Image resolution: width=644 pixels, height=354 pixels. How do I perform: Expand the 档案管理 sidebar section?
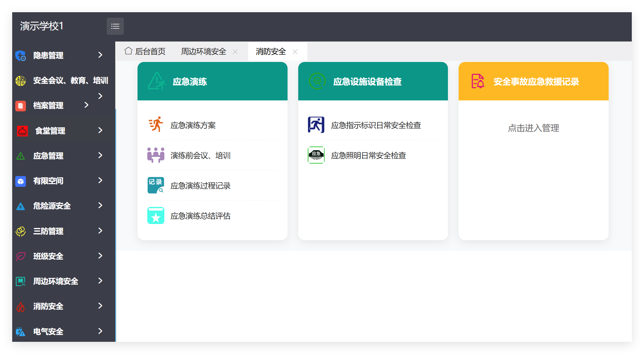(x=86, y=105)
